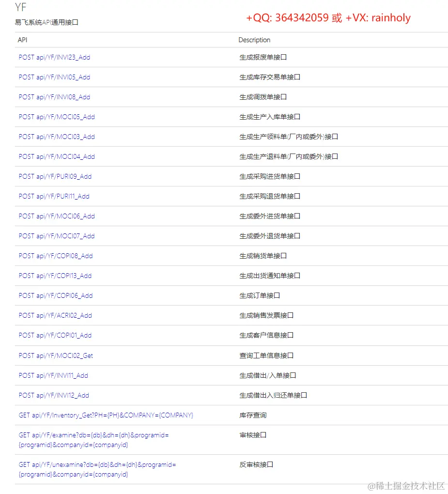
Task: Click the PURI09_Add purchase receipt link
Action: tap(55, 176)
